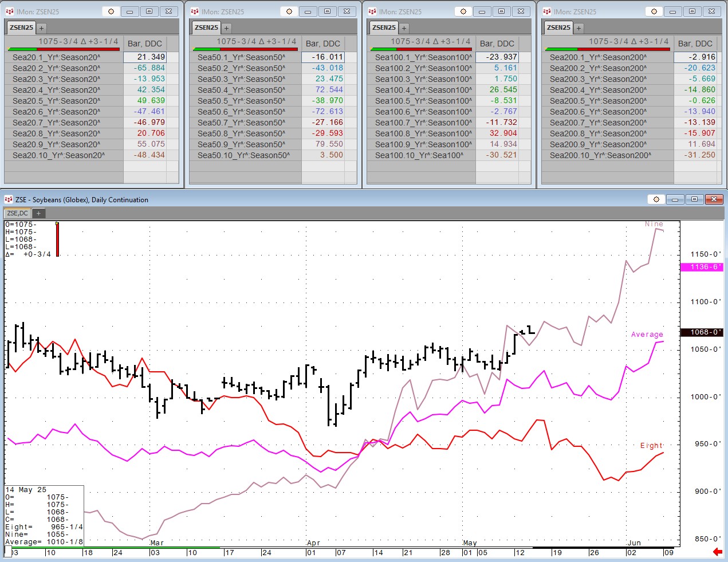Select the Sea20.5_Yr^:Season20^ row
The width and height of the screenshot is (728, 562).
[x=56, y=101]
